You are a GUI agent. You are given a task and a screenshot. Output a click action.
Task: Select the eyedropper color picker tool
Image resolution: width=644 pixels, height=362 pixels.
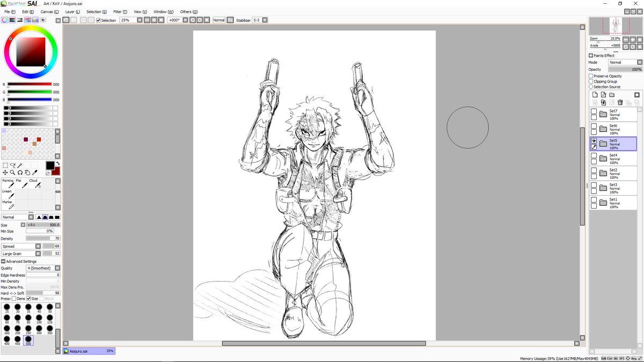coord(35,173)
